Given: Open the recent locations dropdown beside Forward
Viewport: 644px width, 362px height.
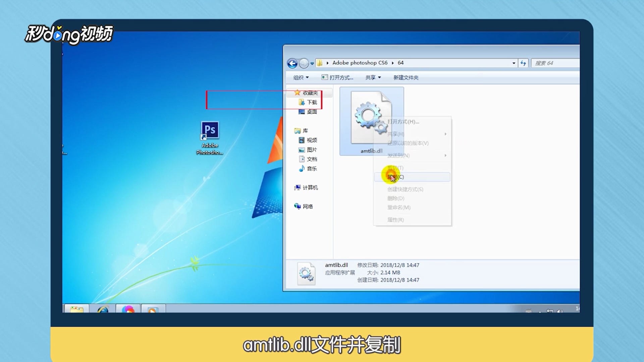Looking at the screenshot, I should point(312,63).
